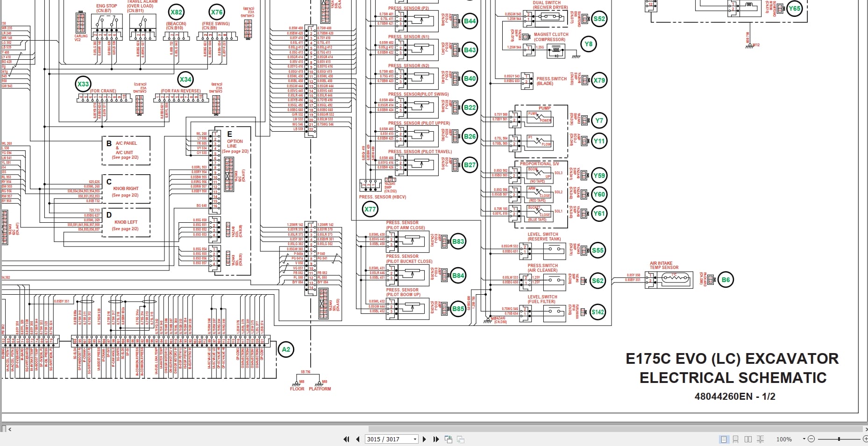868x446 pixels.
Task: Go to the first page
Action: (346, 439)
